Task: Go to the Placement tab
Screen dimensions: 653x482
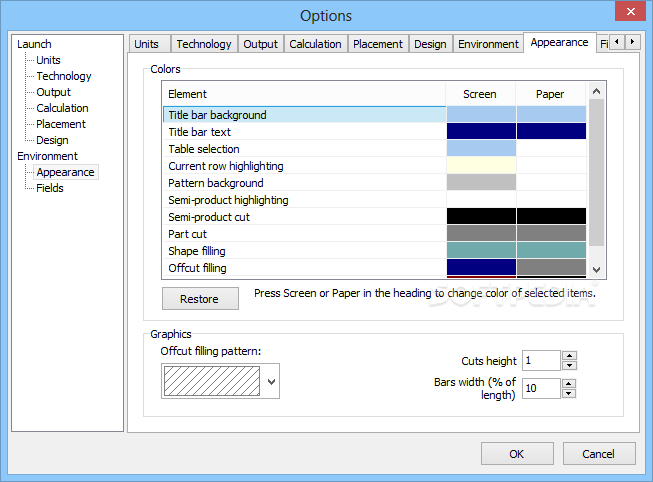Action: pos(378,44)
